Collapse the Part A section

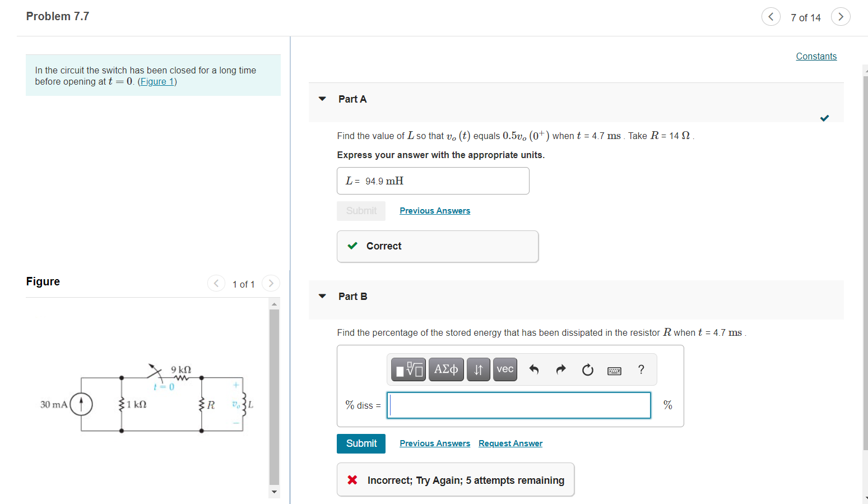pos(322,99)
